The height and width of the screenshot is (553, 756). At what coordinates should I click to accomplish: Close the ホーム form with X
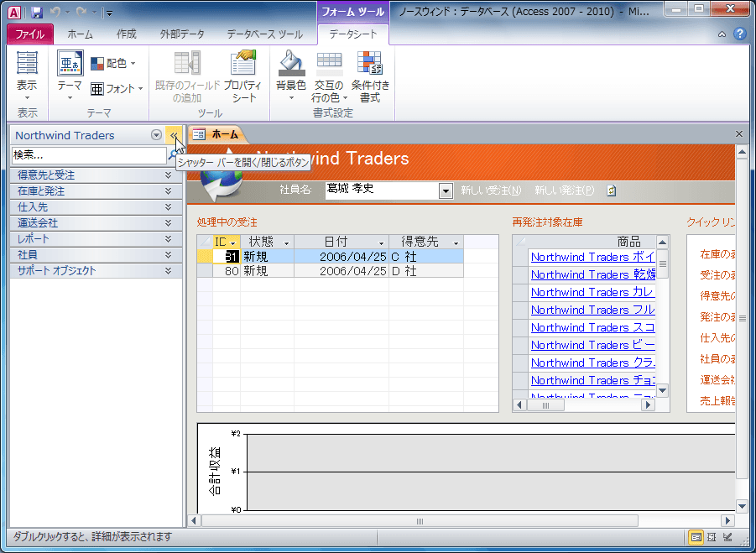(x=738, y=134)
